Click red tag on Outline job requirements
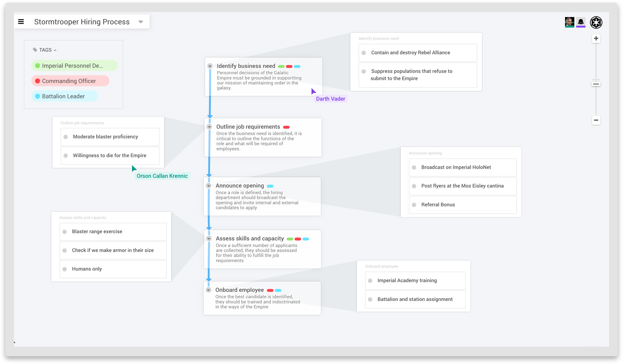Image resolution: width=623 pixels, height=364 pixels. [x=286, y=127]
